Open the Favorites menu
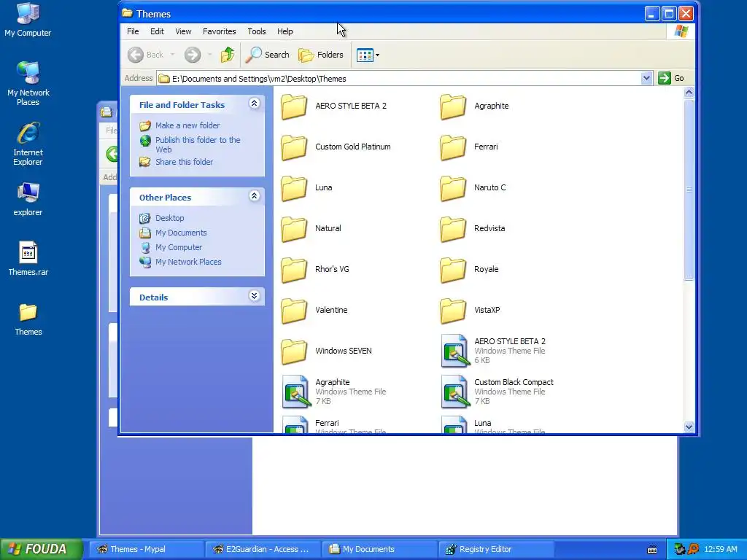 (219, 31)
